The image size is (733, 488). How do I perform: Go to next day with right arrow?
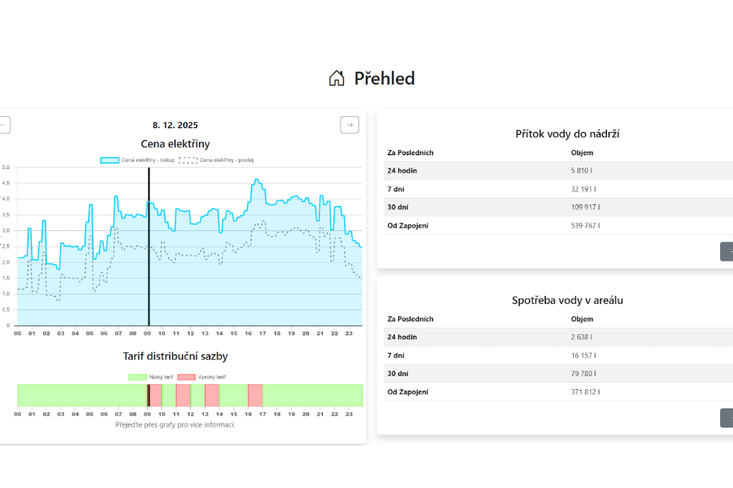349,125
